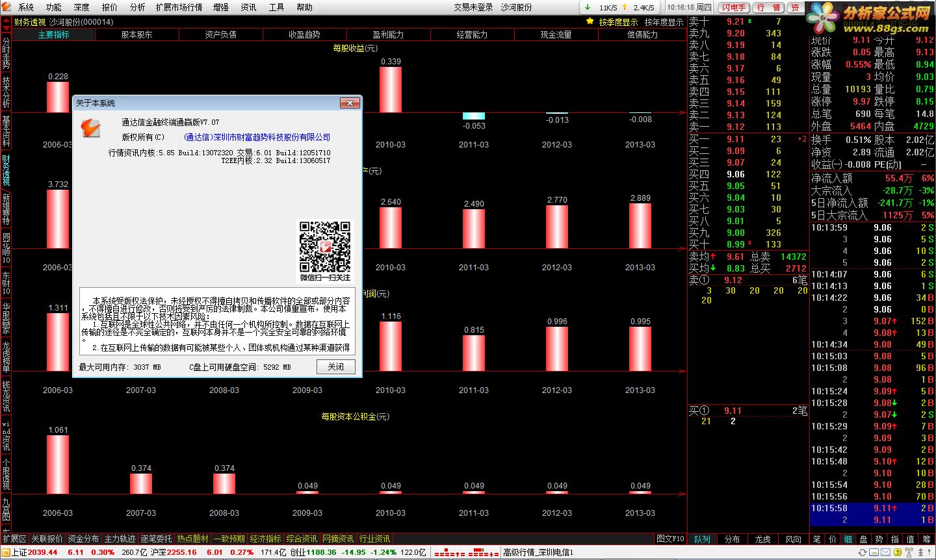
Task: Select 按年度显示 yearly display
Action: [664, 22]
